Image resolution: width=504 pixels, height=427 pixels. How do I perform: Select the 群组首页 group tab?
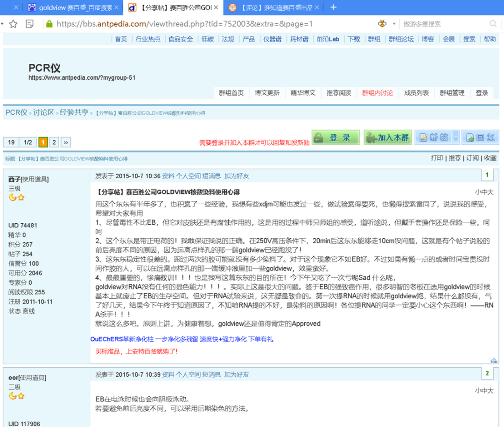click(x=231, y=93)
